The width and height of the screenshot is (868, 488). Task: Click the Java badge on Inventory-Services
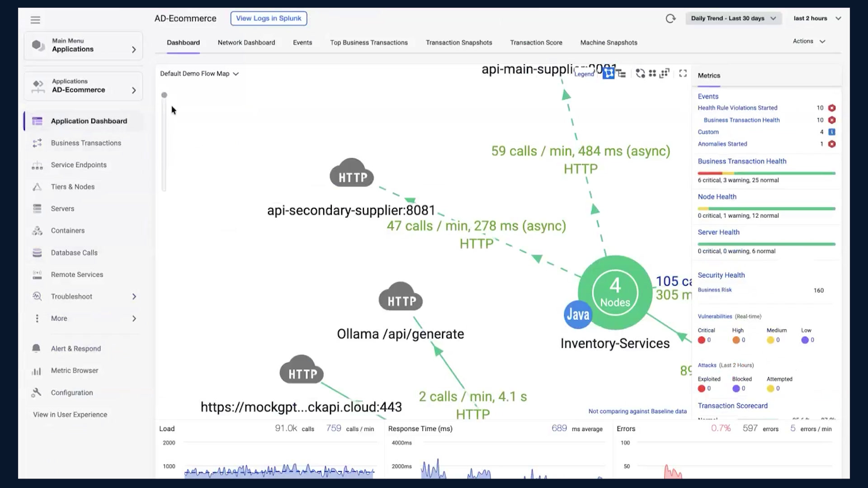point(578,314)
